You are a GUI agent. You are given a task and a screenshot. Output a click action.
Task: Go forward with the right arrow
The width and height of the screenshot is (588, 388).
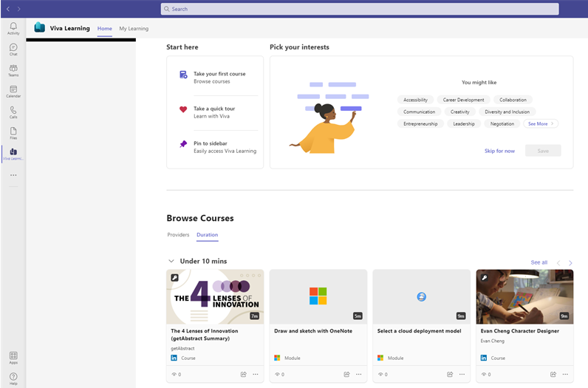(18, 9)
